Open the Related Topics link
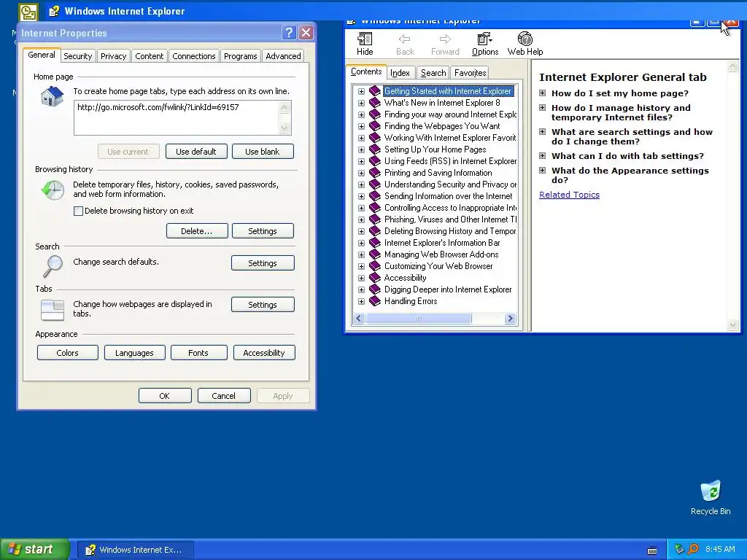Screen dimensions: 747x560 coord(569,195)
